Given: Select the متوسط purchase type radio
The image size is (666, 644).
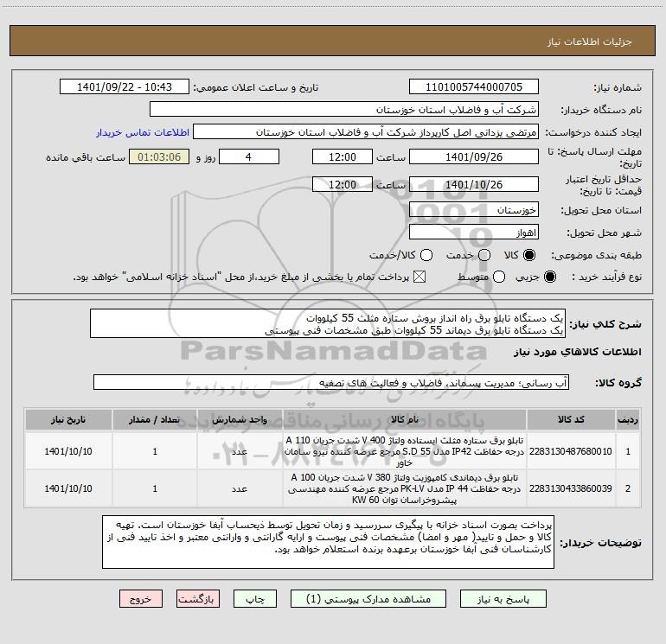Looking at the screenshot, I should pos(499,277).
